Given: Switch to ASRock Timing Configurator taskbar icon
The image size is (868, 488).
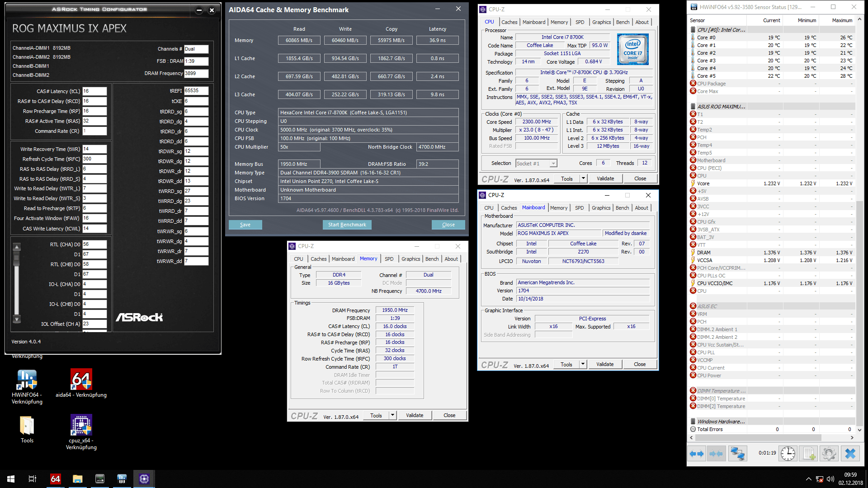Looking at the screenshot, I should click(99, 479).
